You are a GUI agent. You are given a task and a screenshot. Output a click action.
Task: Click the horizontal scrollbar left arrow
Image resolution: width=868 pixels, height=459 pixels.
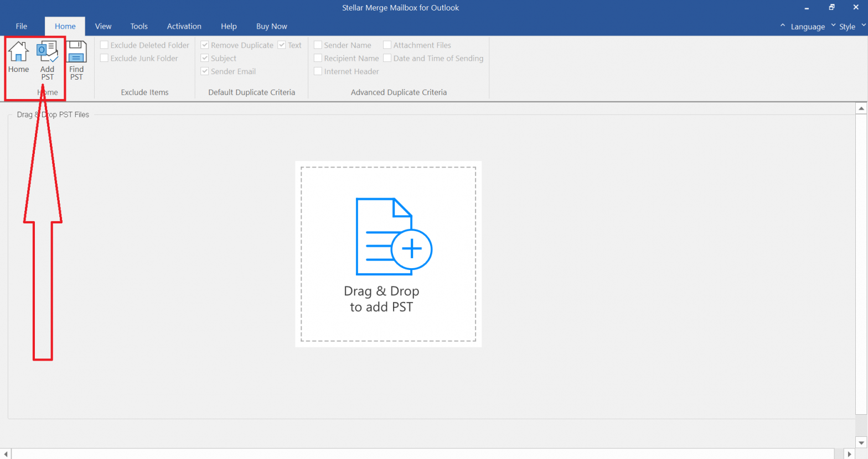click(6, 454)
